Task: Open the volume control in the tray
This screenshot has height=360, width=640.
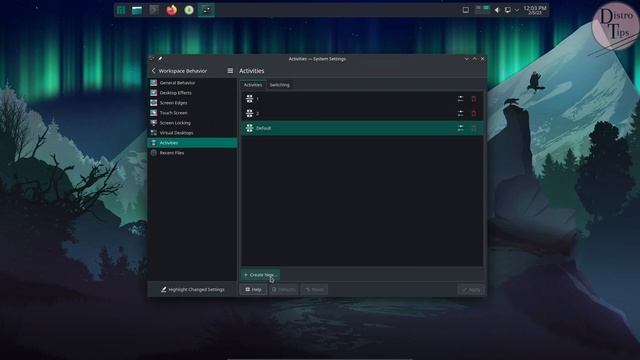Action: pyautogui.click(x=497, y=10)
